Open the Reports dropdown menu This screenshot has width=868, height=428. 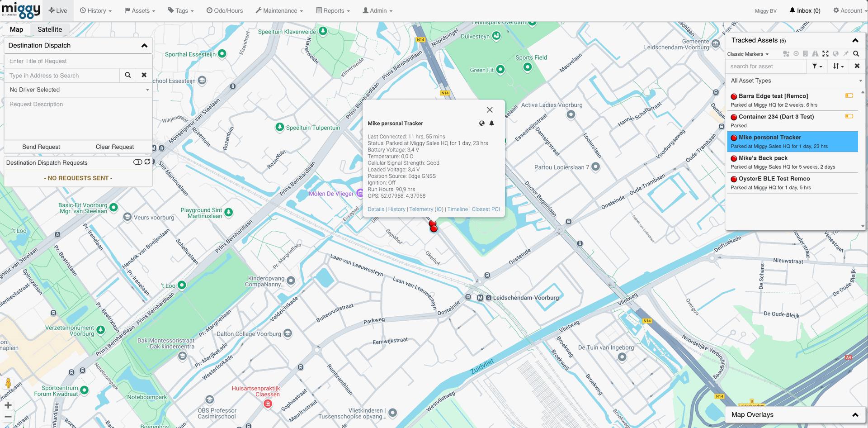(x=333, y=10)
